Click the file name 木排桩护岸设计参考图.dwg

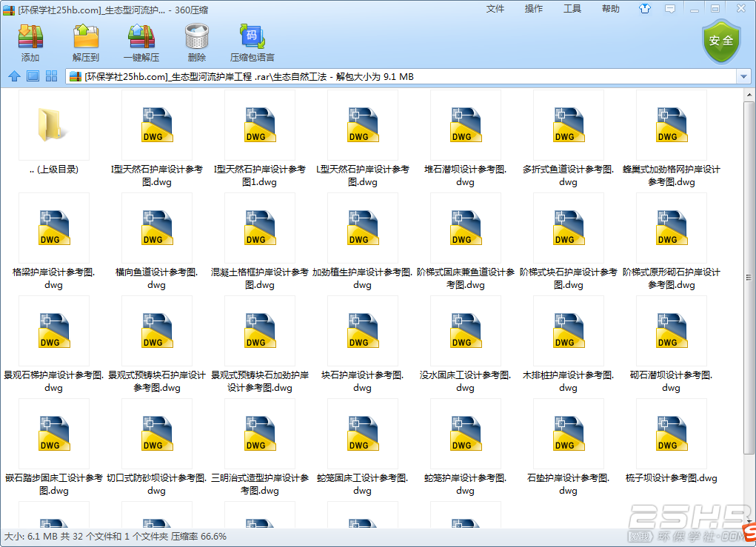coord(569,381)
